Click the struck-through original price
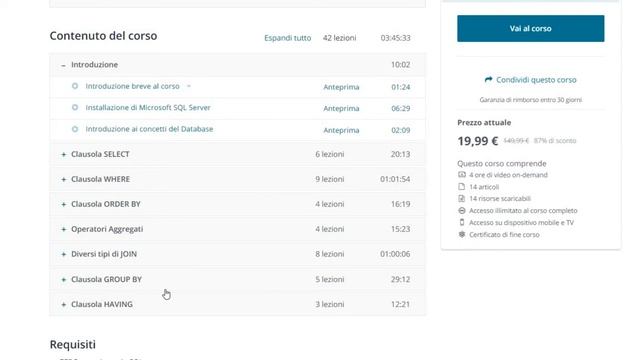The width and height of the screenshot is (640, 360). [516, 141]
